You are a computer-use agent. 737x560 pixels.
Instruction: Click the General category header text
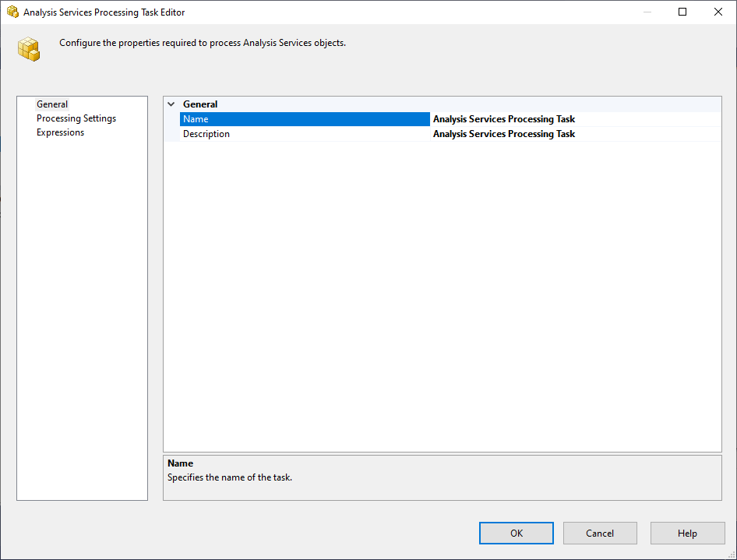pyautogui.click(x=200, y=104)
